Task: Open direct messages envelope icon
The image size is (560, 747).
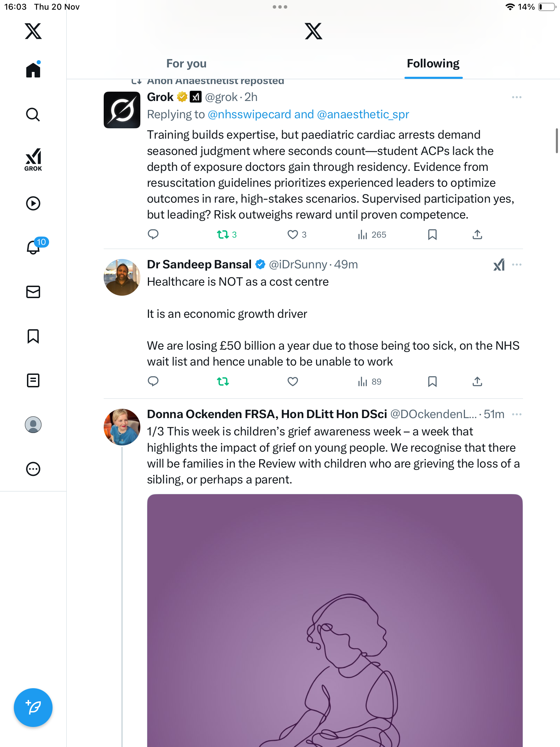Action: coord(33,292)
